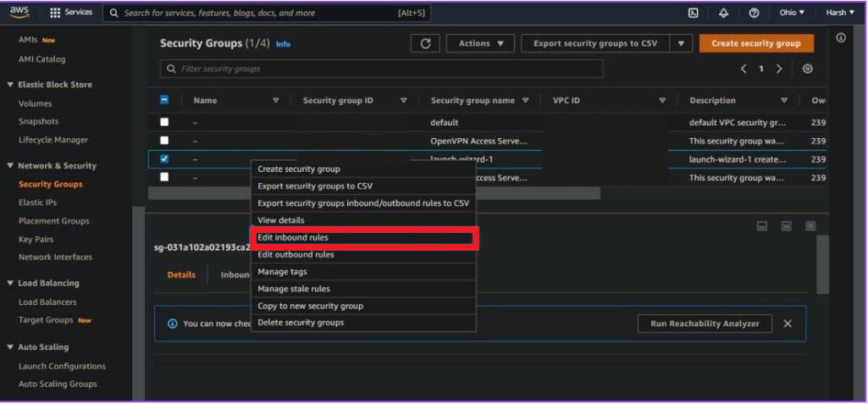Open Target Groups in the sidebar
This screenshot has height=404, width=868.
pos(46,320)
